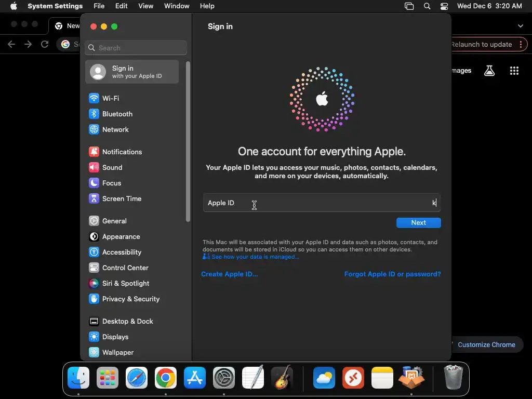532x399 pixels.
Task: Open Control Center in menu bar
Action: point(444,6)
